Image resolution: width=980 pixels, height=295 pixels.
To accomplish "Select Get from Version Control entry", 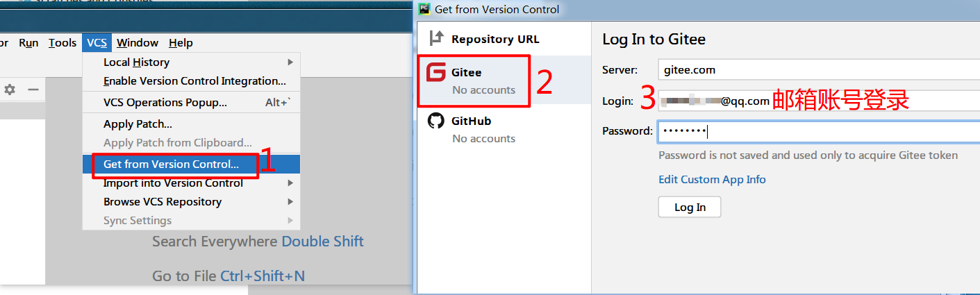I will point(192,165).
